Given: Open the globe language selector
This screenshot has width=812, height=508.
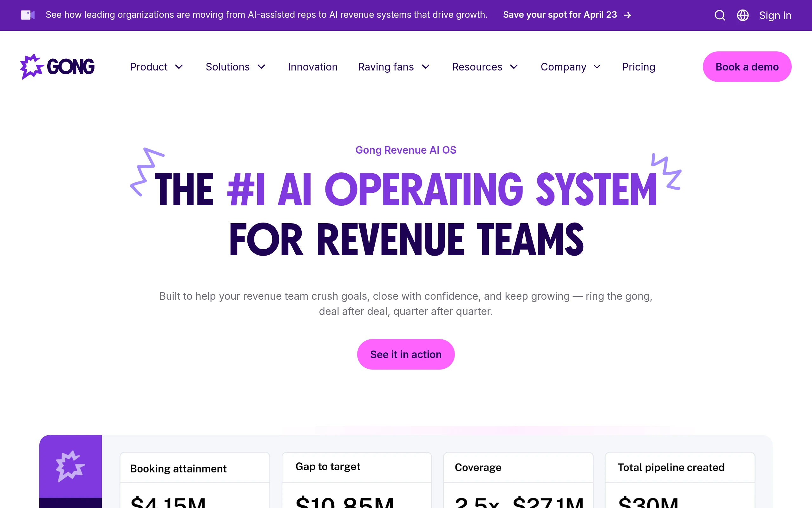Looking at the screenshot, I should 743,15.
